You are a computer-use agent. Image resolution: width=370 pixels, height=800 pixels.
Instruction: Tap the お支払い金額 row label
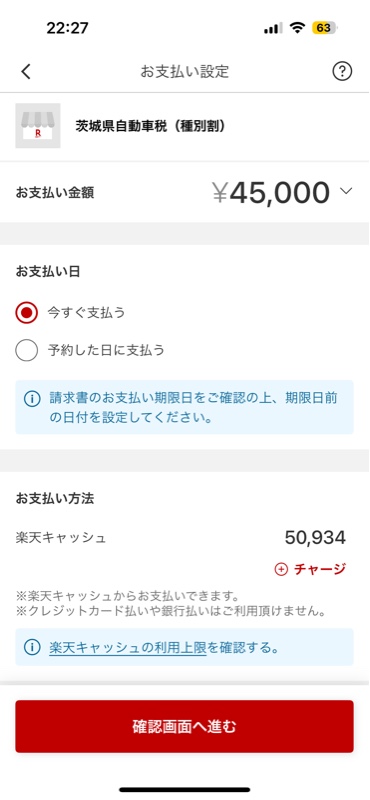(55, 192)
